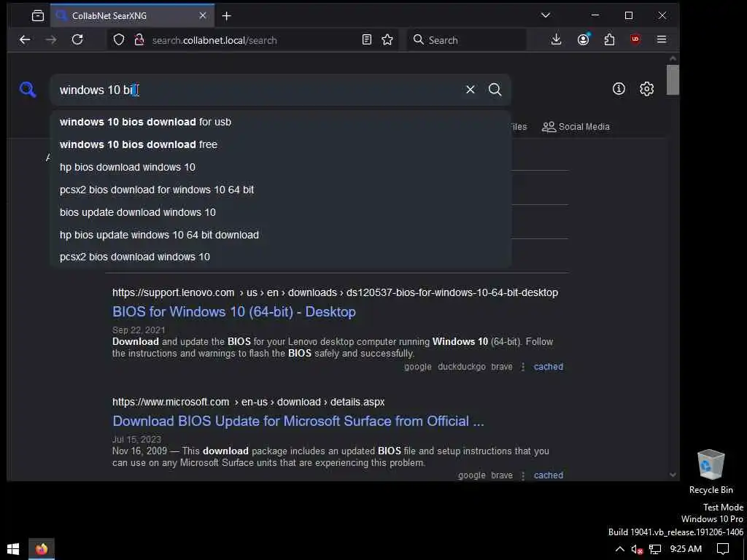Select the Recycle Bin desktop icon
747x560 pixels.
pyautogui.click(x=711, y=472)
